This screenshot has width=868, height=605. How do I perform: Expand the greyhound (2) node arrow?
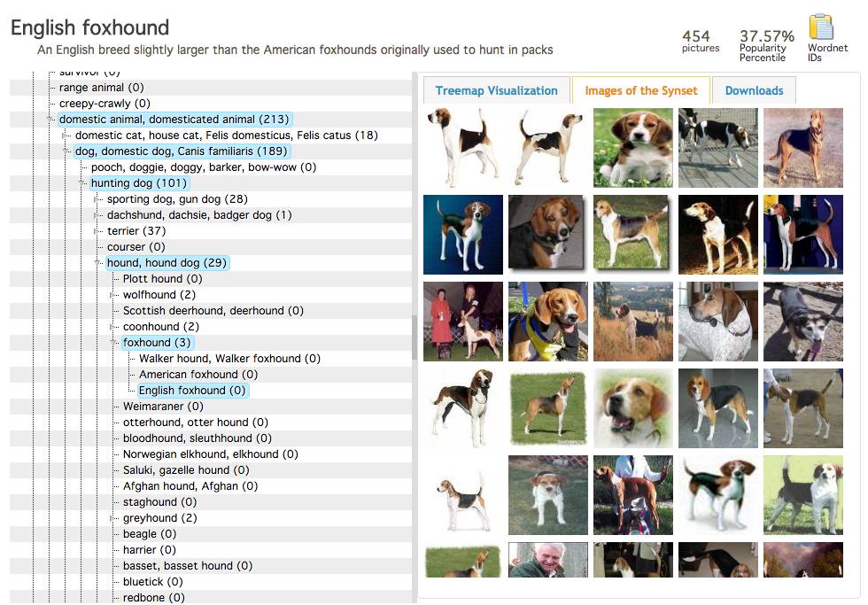click(114, 519)
